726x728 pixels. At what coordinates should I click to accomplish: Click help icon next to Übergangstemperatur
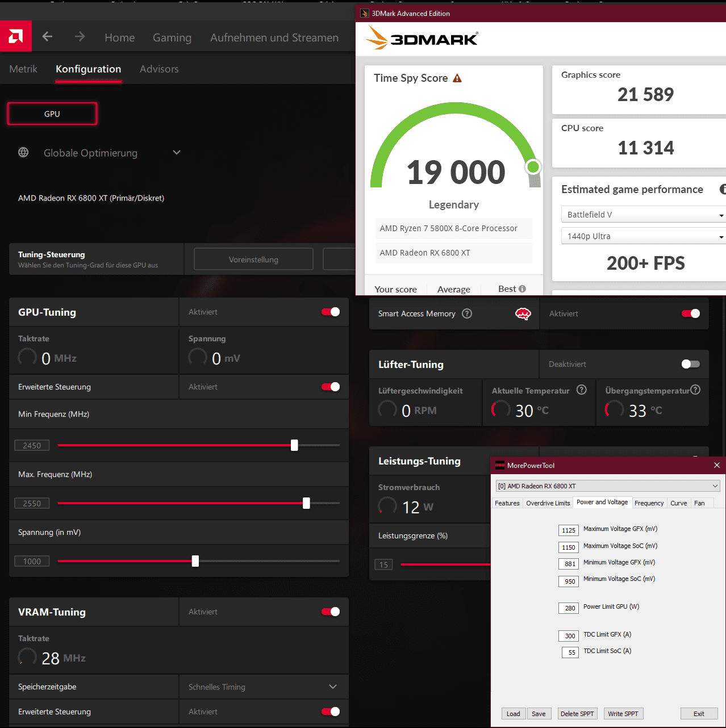point(695,390)
